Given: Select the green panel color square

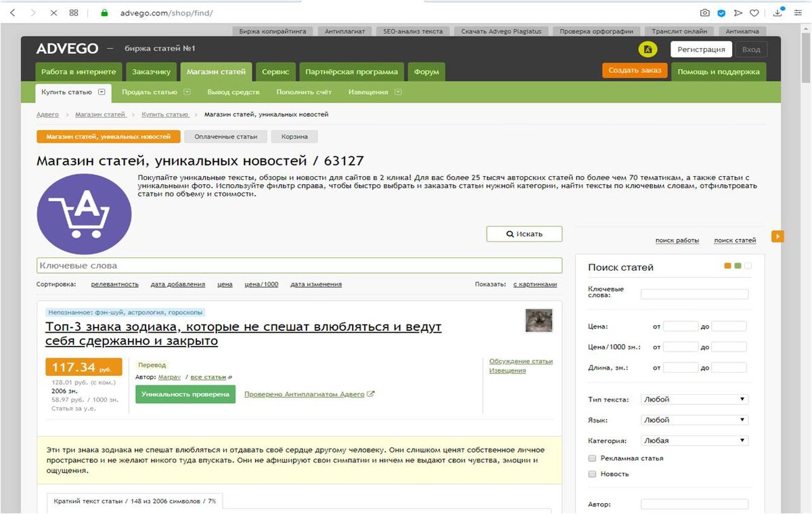Looking at the screenshot, I should pyautogui.click(x=738, y=266).
